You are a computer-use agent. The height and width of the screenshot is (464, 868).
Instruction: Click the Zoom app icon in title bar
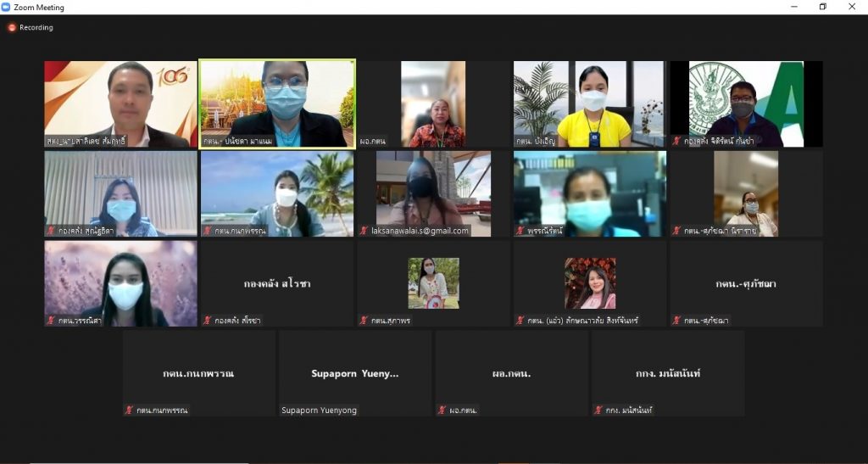[7, 7]
